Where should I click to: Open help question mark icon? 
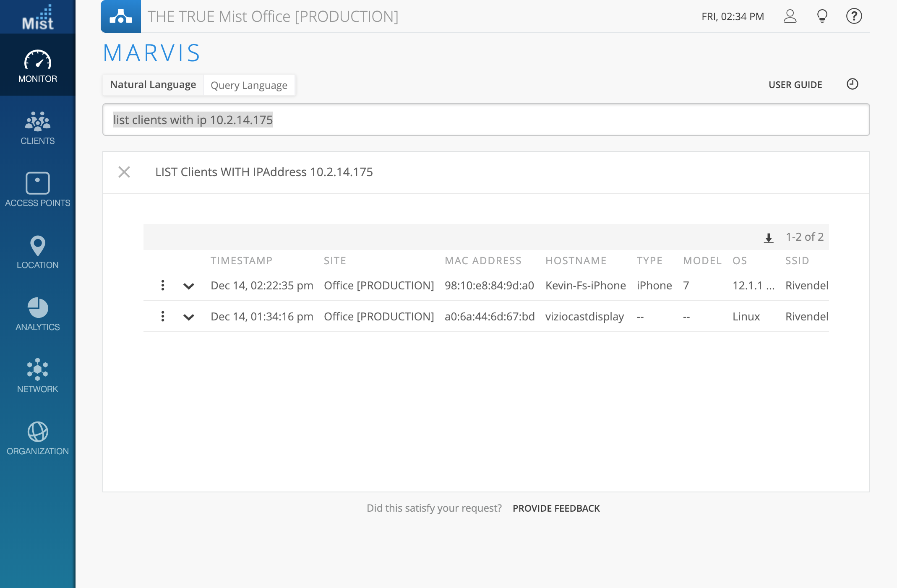854,16
